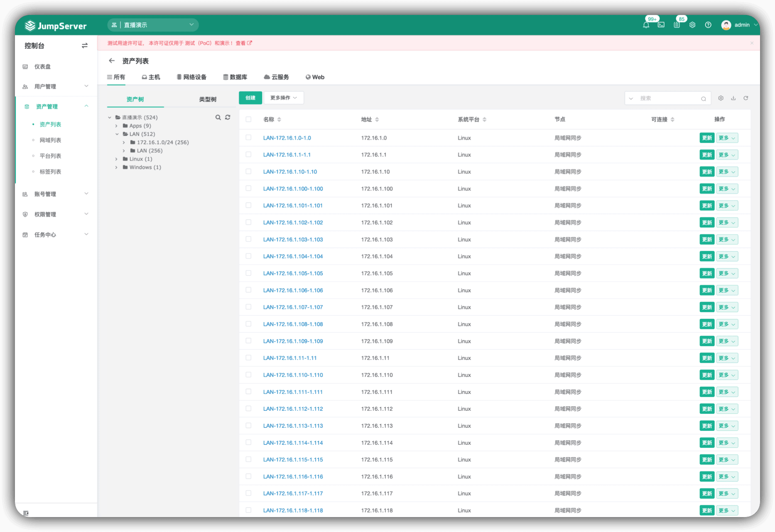Select the checkbox for LAN-172.16.1.103-1.103

click(248, 239)
